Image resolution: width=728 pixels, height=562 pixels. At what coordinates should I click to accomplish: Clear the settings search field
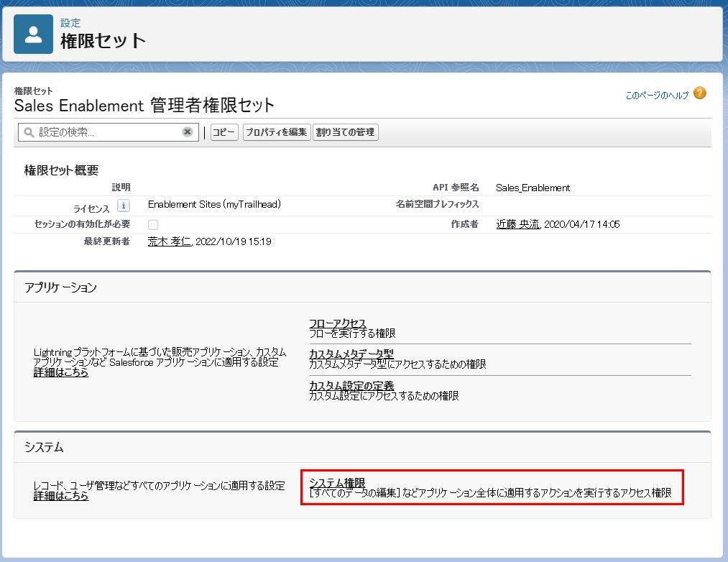[187, 132]
